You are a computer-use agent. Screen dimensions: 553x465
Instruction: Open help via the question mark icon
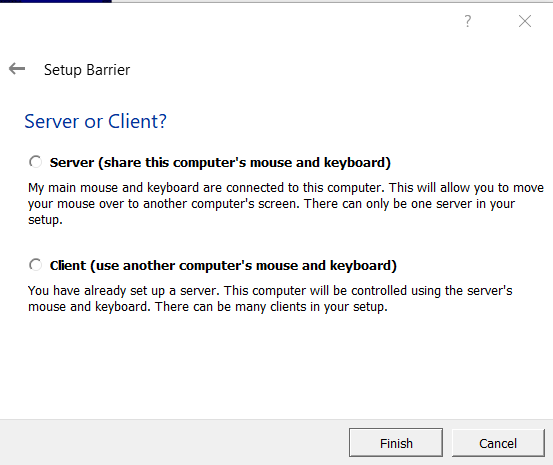tap(467, 21)
